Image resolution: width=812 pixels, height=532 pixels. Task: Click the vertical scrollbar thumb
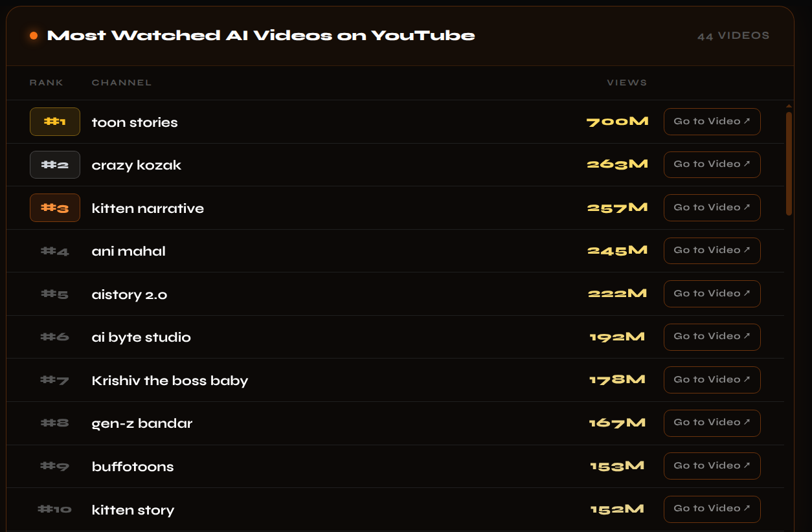pyautogui.click(x=789, y=163)
